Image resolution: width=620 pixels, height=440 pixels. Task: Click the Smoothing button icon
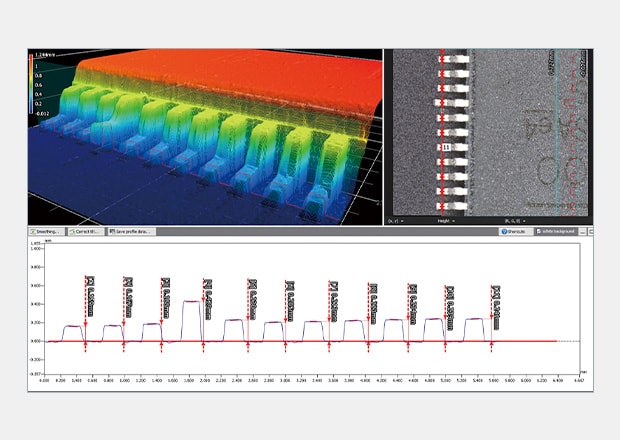[x=34, y=231]
